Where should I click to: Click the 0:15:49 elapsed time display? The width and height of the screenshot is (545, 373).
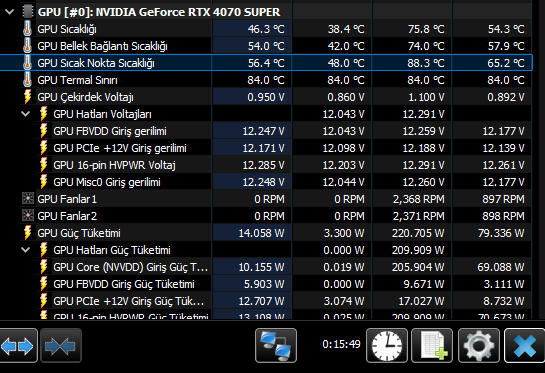pyautogui.click(x=341, y=344)
